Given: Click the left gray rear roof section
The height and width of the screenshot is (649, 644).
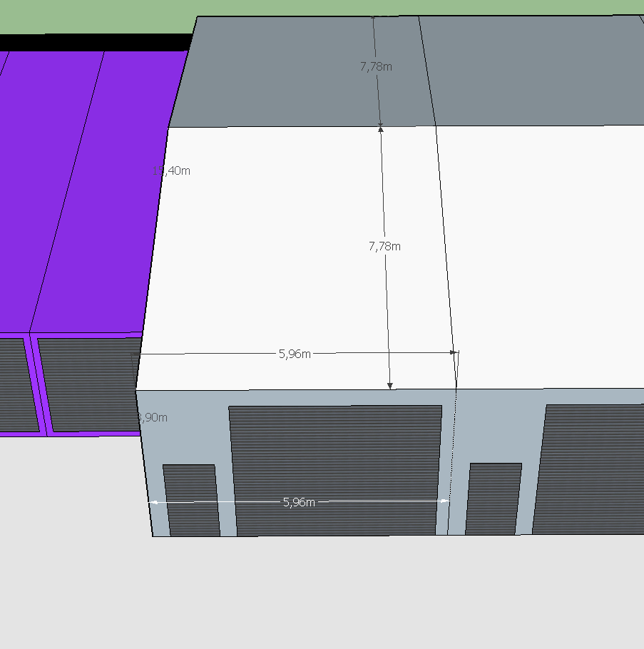Looking at the screenshot, I should pos(285,71).
